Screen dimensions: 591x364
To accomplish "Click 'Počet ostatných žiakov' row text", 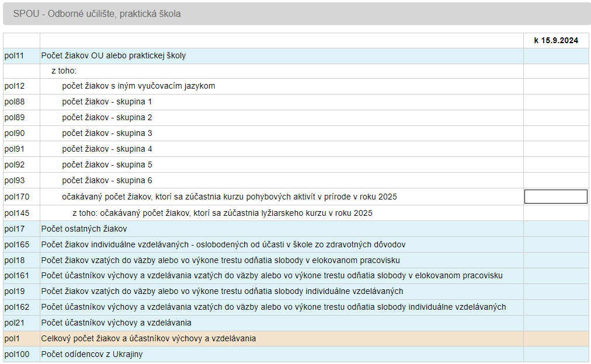I will tap(84, 229).
